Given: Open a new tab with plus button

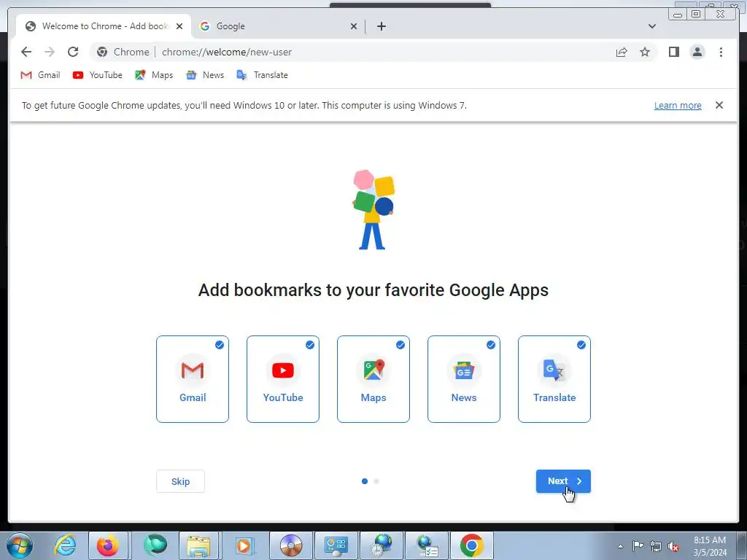Looking at the screenshot, I should click(381, 26).
